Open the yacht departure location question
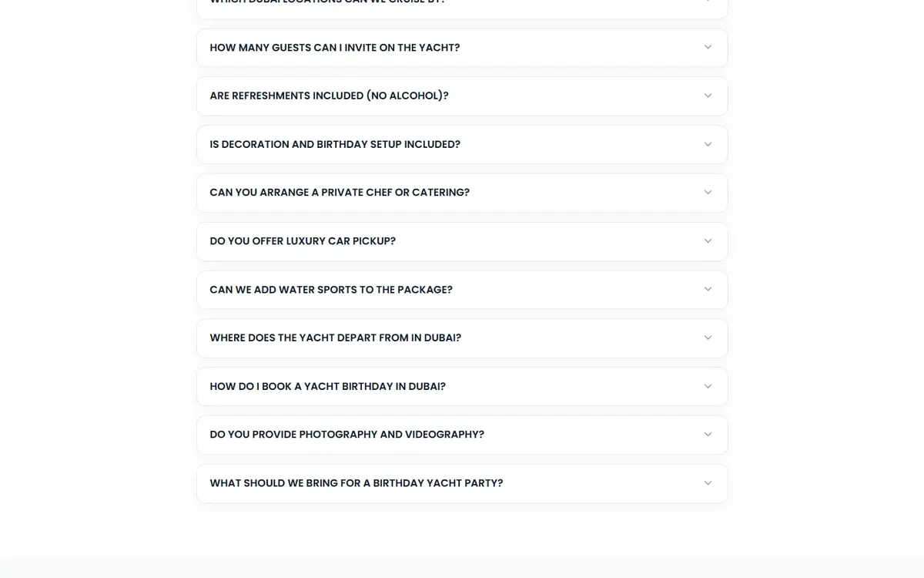This screenshot has height=578, width=924. pyautogui.click(x=462, y=338)
